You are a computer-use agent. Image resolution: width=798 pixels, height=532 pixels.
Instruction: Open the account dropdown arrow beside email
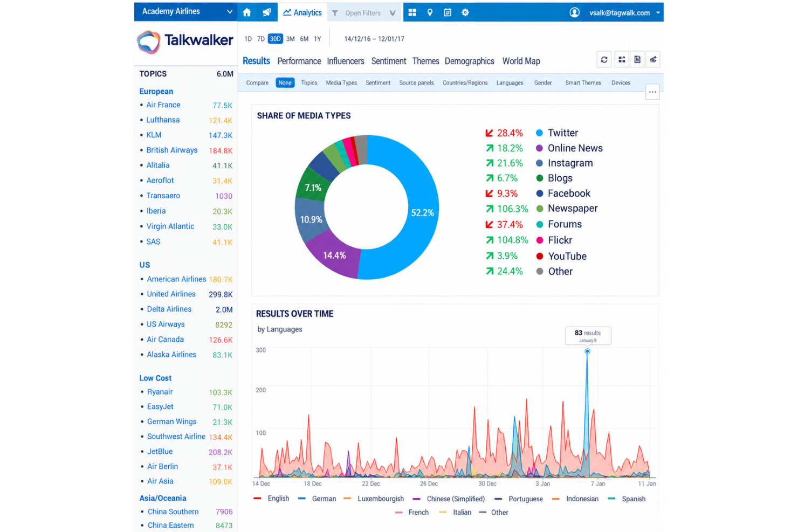(658, 13)
